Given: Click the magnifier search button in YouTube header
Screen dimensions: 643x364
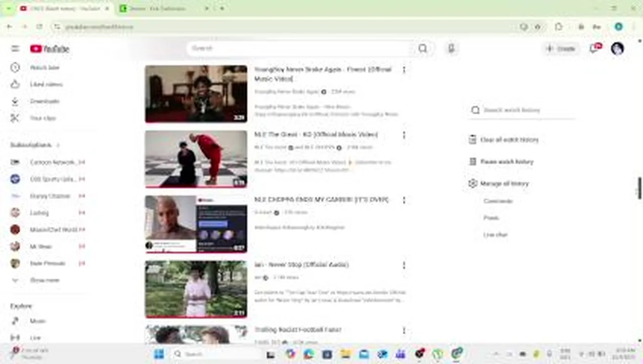Looking at the screenshot, I should click(423, 49).
